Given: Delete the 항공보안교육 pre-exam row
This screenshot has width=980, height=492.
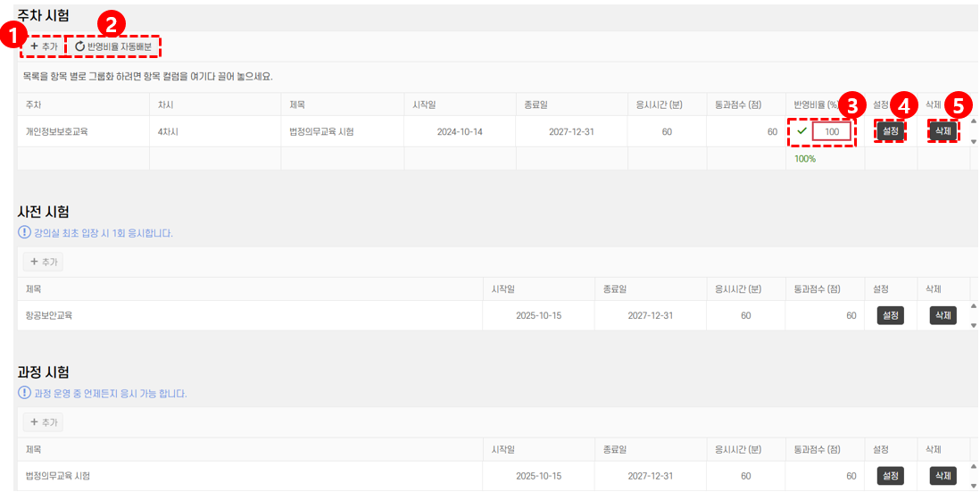Looking at the screenshot, I should pyautogui.click(x=943, y=315).
